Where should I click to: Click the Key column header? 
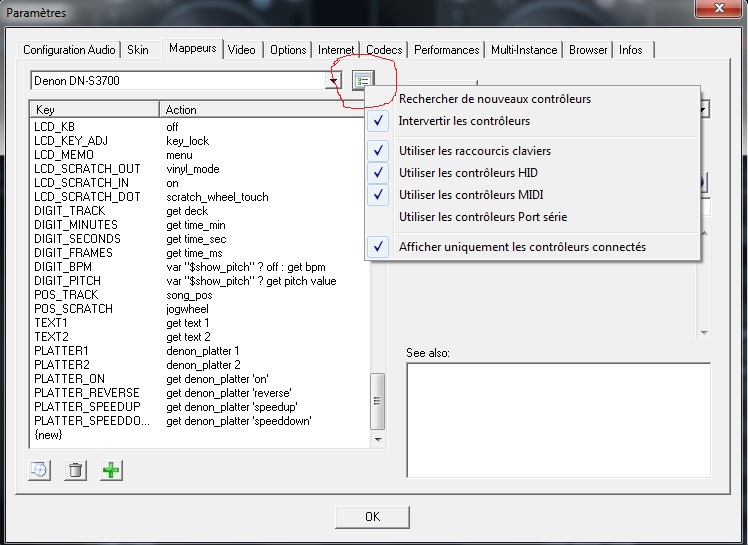(x=95, y=109)
